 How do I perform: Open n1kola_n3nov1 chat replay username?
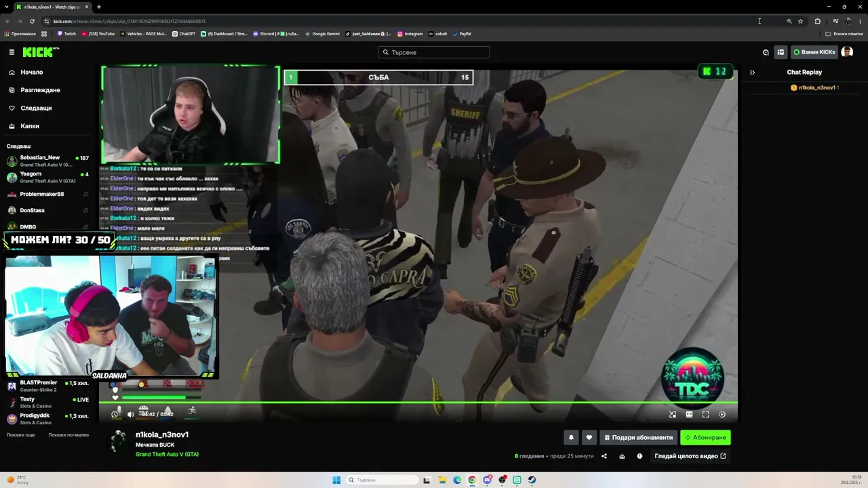tap(816, 87)
